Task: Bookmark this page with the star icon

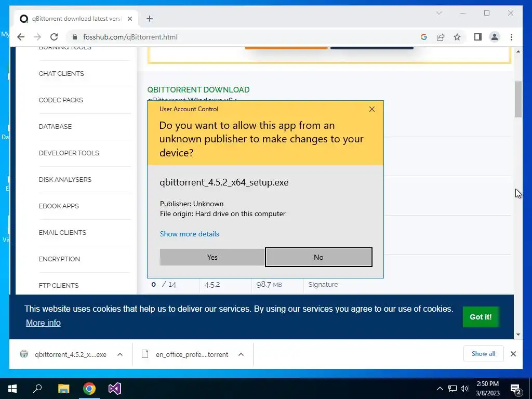Action: coord(457,37)
